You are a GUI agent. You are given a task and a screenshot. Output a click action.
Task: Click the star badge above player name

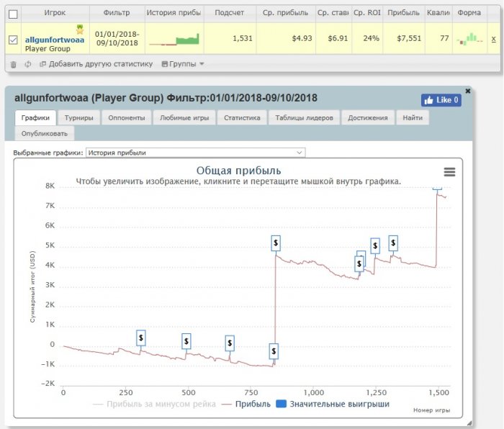coord(81,30)
